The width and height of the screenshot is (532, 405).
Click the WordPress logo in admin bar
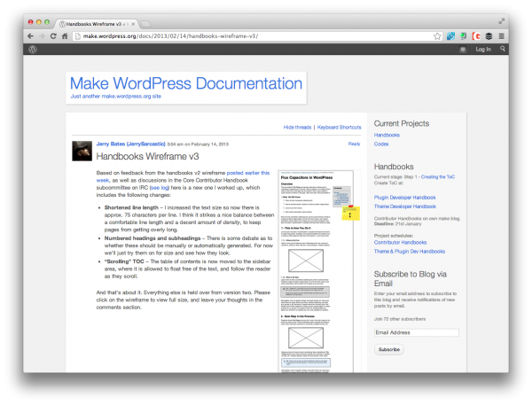[32, 50]
